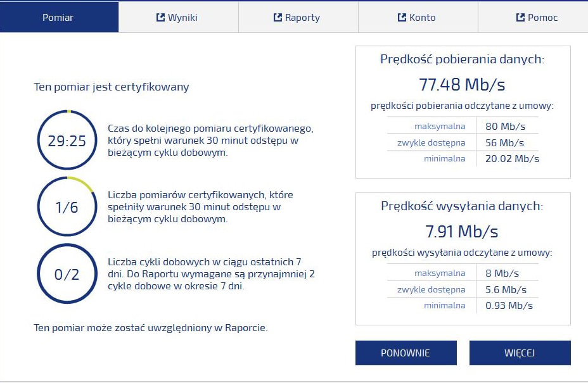The image size is (588, 383).
Task: Click 'maksymalna' label in the upload table
Action: 440,273
